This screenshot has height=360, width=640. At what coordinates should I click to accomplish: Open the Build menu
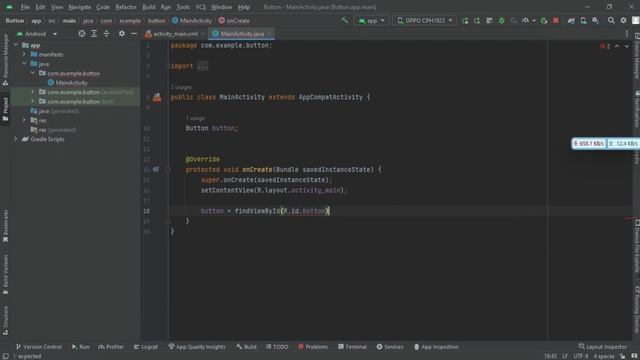tap(149, 7)
